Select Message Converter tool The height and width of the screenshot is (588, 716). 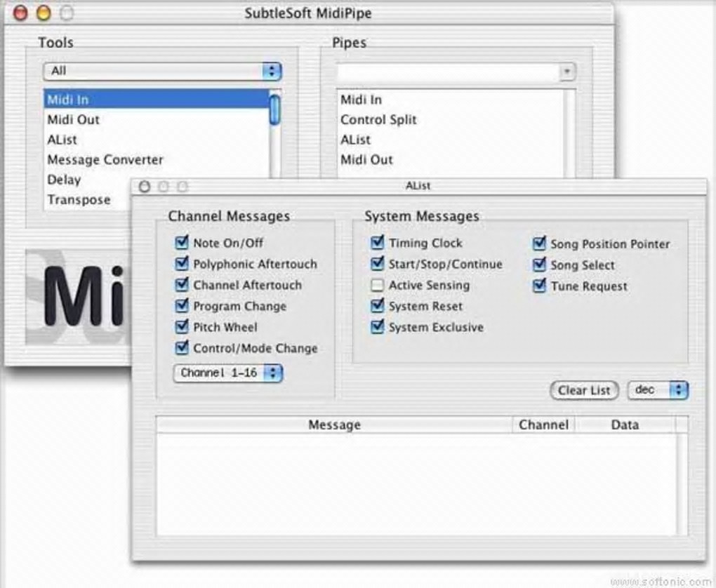click(157, 160)
